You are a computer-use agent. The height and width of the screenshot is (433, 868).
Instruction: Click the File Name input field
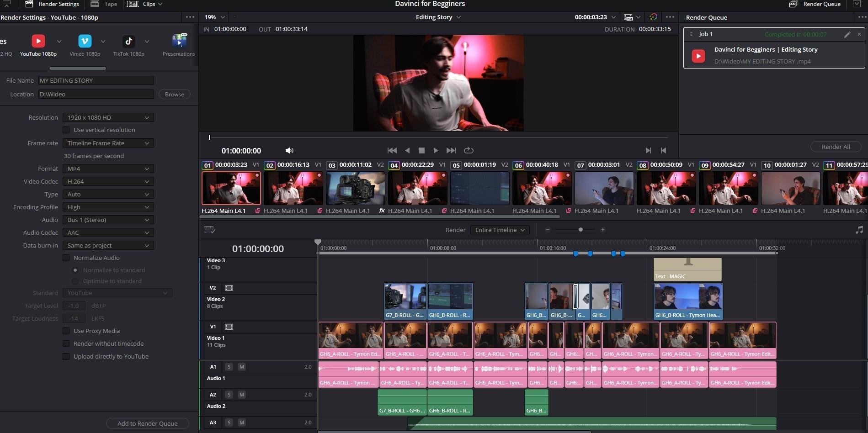tap(96, 80)
